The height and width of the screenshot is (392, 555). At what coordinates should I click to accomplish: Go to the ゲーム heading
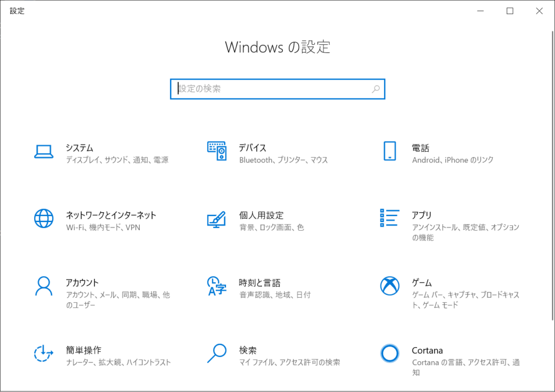(422, 283)
